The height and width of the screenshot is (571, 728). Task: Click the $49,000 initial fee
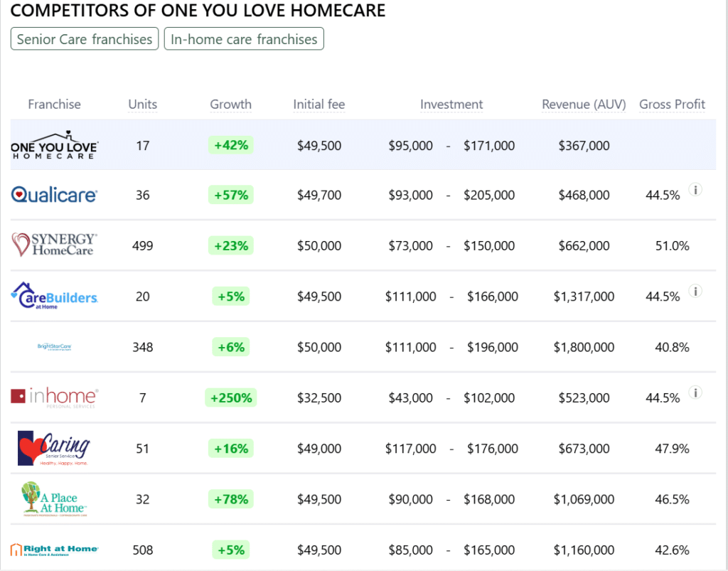click(319, 449)
